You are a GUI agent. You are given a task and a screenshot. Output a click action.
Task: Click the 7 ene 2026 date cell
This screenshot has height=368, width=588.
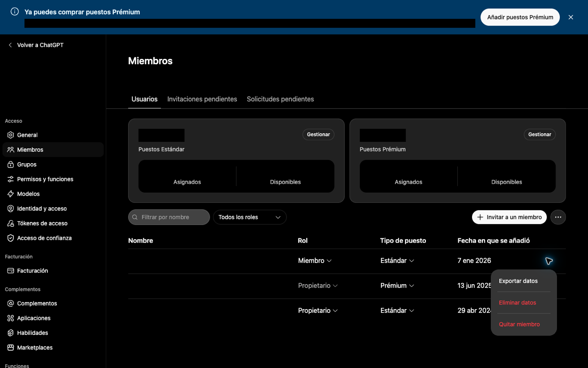[x=474, y=261]
